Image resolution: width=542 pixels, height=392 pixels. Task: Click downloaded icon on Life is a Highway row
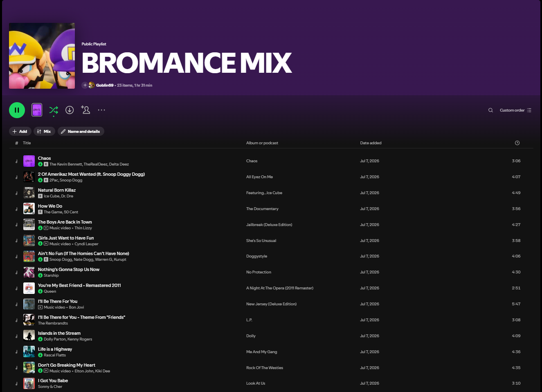40,355
